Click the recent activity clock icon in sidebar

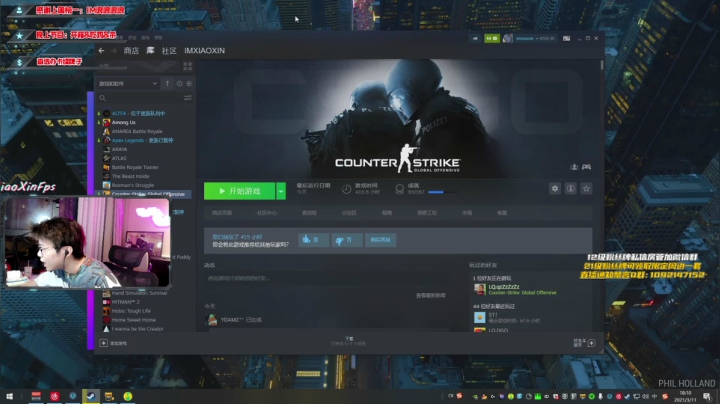180,84
